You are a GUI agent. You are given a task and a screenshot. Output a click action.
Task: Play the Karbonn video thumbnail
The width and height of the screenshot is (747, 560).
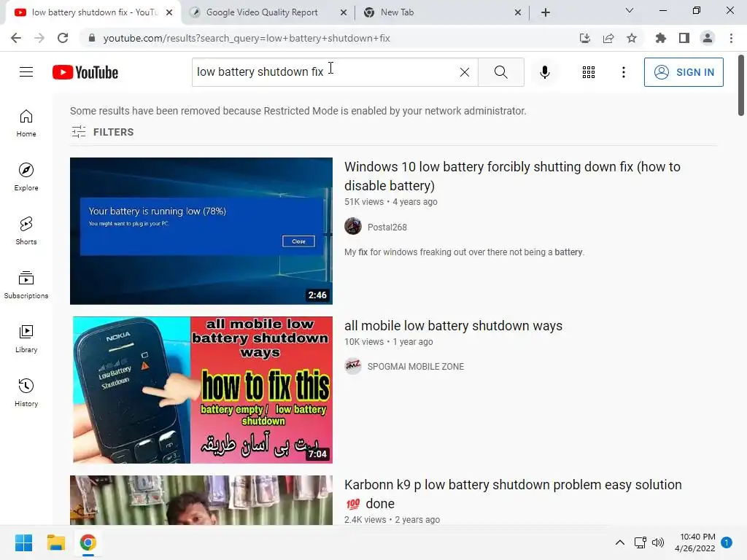pyautogui.click(x=201, y=500)
